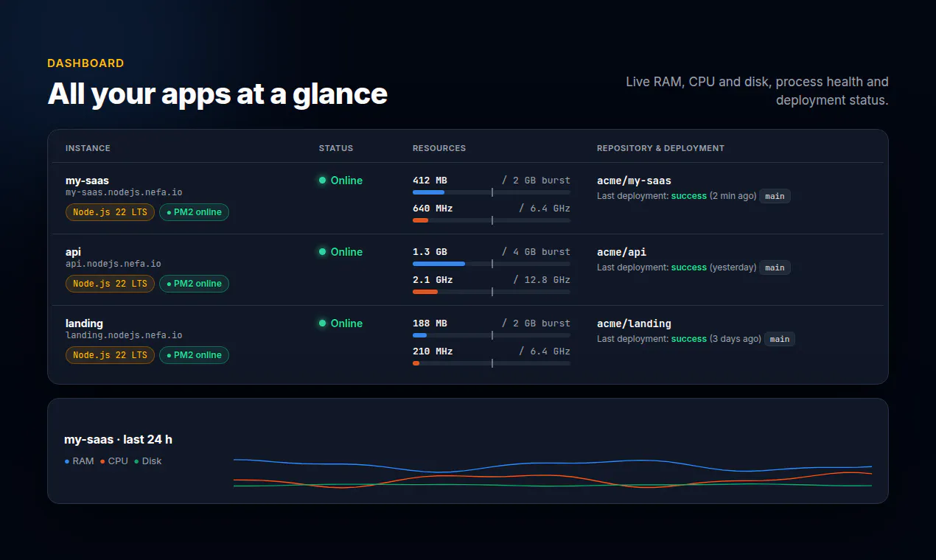The height and width of the screenshot is (560, 936).
Task: Click the 188 MB RAM value
Action: [430, 323]
